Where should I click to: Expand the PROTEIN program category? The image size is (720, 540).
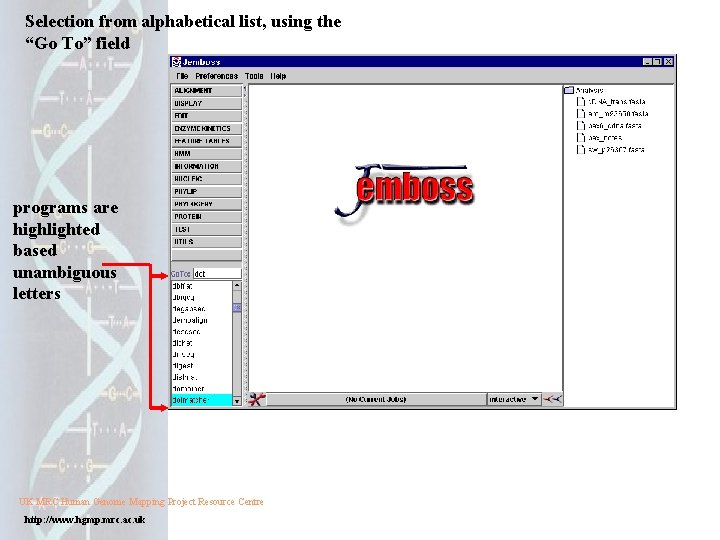[206, 216]
